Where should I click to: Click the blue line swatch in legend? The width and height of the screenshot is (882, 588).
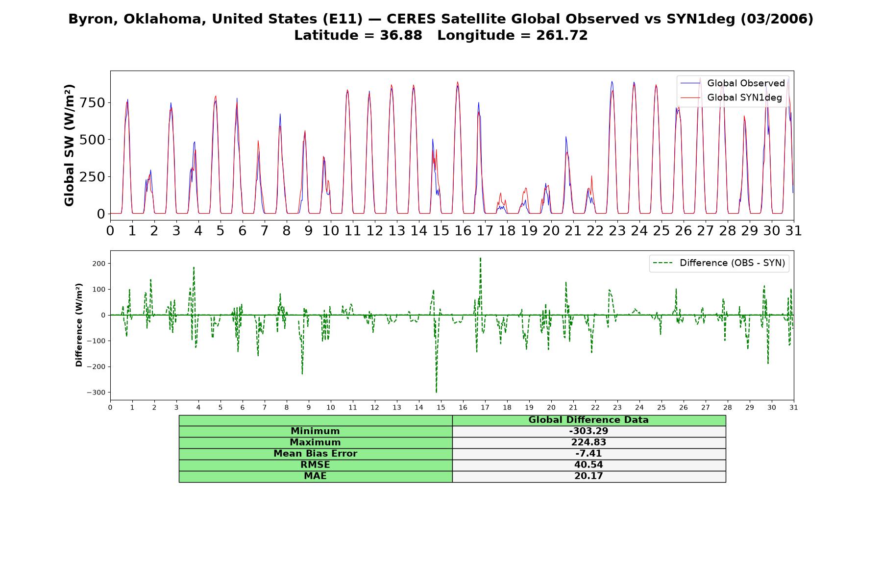691,83
